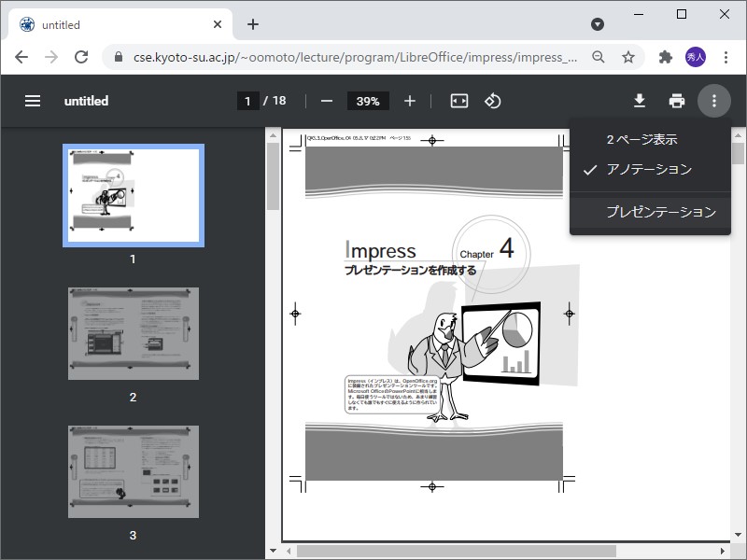Viewport: 747px width, 560px height.
Task: Download the PDF document
Action: click(640, 100)
